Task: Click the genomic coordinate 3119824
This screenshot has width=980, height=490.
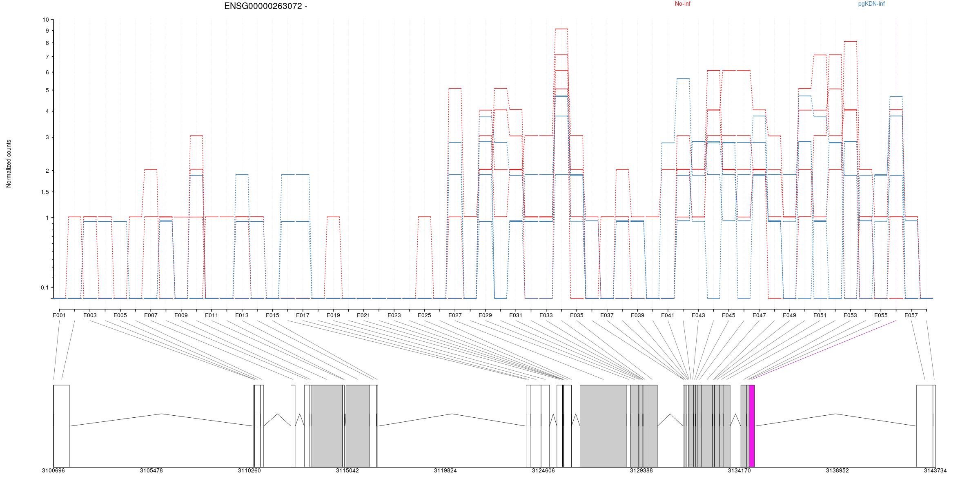Action: 445,470
